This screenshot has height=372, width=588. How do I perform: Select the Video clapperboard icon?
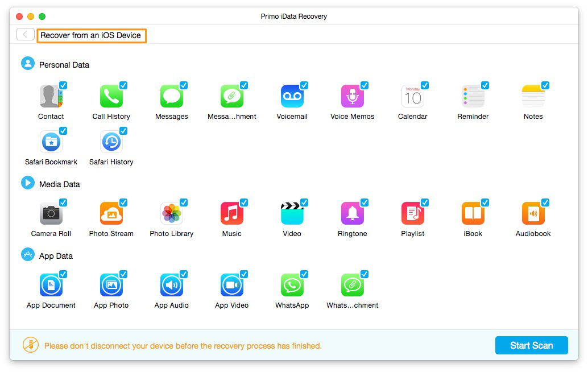coord(292,213)
